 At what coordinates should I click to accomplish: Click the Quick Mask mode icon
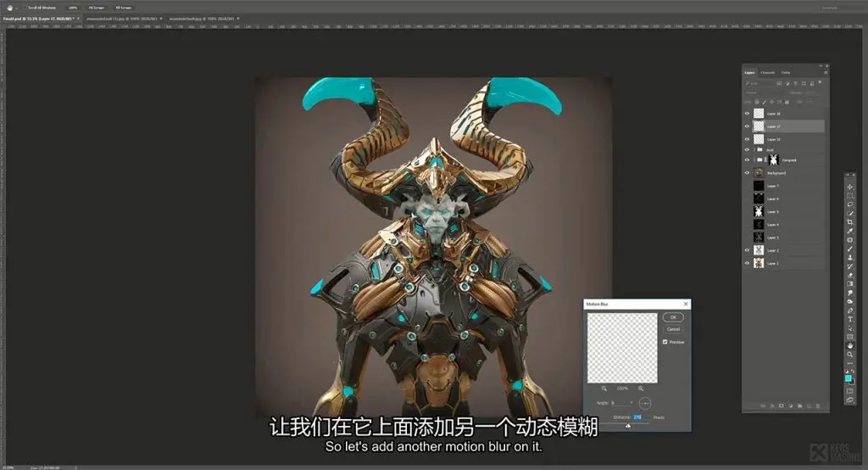(x=849, y=391)
